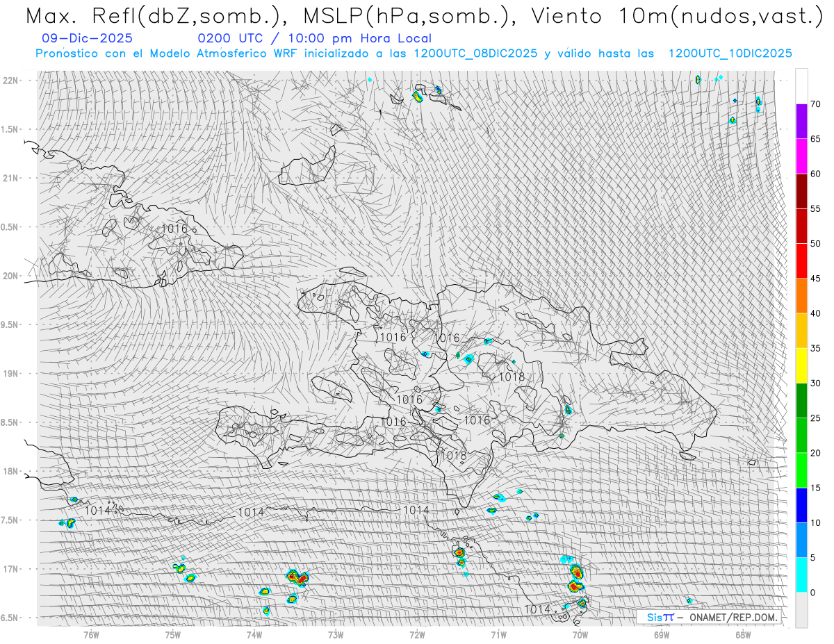Choose the dark maroon 55–60 dBZ legend segment
This screenshot has height=644, width=834.
click(x=801, y=191)
